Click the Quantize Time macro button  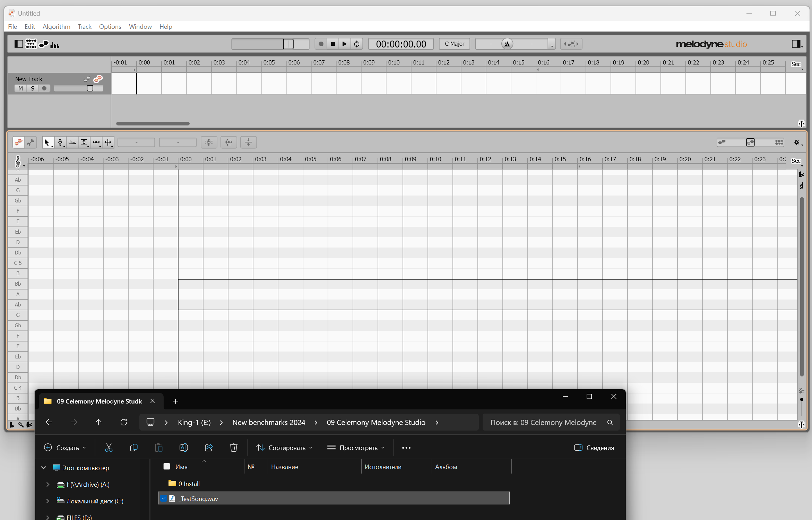coord(228,142)
